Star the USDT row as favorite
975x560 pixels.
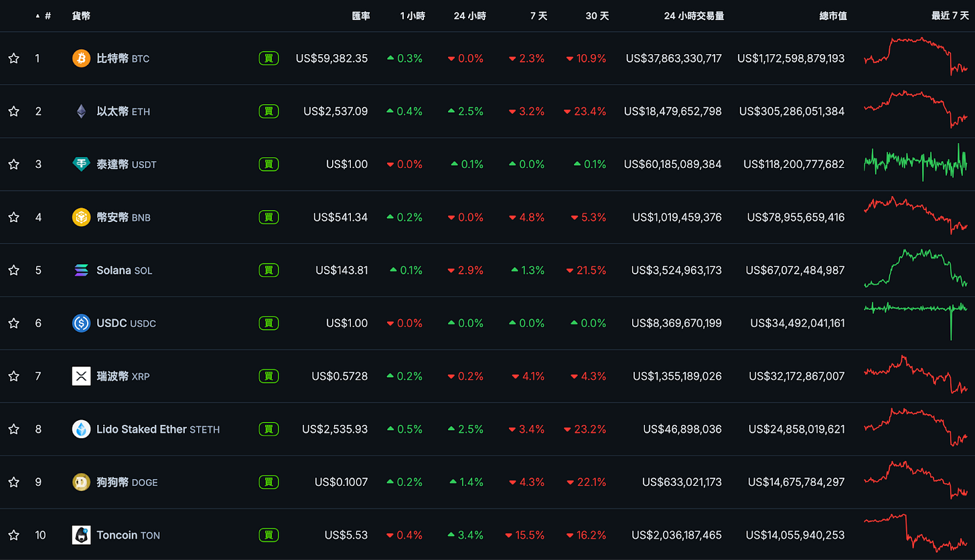point(13,164)
